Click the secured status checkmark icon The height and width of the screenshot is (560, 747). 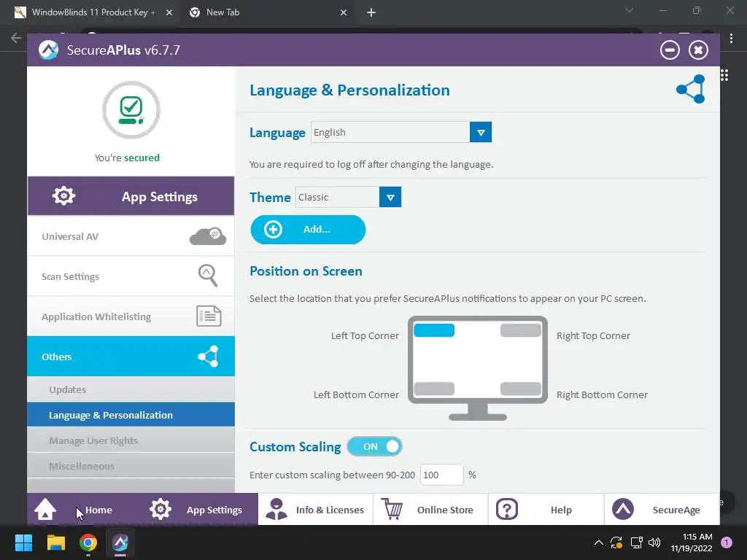pos(131,110)
